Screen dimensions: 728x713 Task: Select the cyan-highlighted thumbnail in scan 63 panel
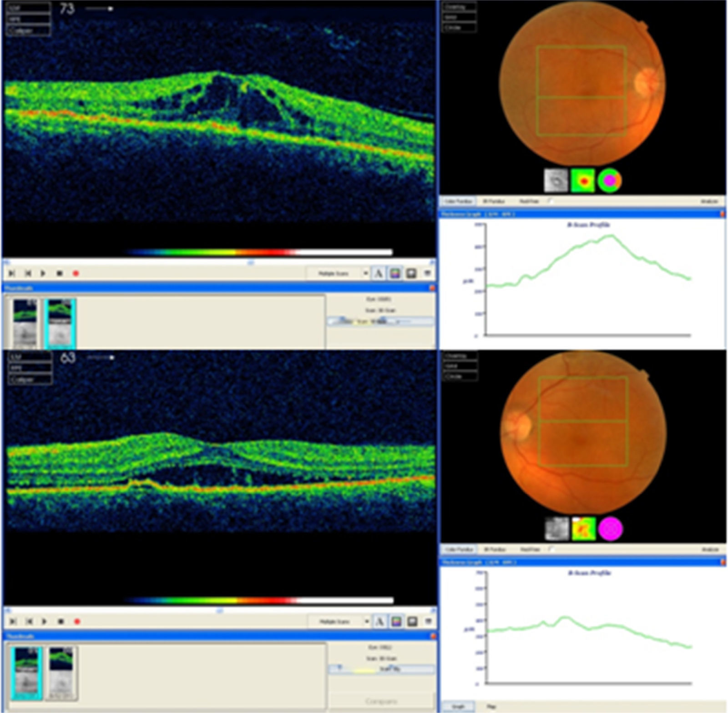(x=26, y=673)
